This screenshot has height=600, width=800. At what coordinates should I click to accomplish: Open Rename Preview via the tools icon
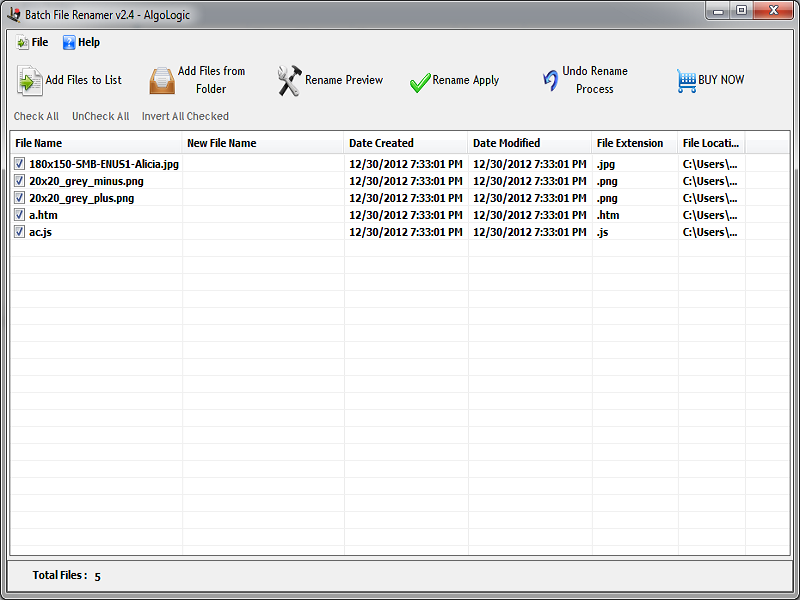tap(289, 81)
